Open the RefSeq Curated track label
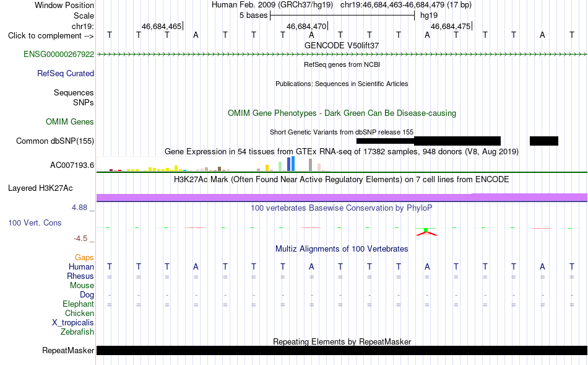The height and width of the screenshot is (365, 588). coord(66,74)
